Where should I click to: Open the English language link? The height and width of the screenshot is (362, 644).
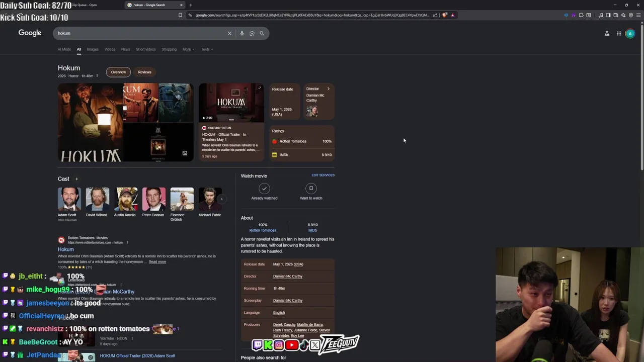[279, 313]
